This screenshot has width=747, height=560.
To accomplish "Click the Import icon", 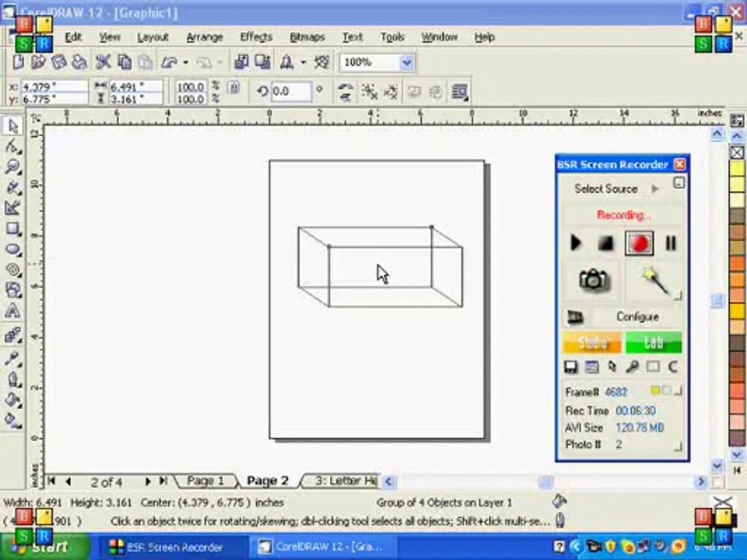I will (241, 62).
